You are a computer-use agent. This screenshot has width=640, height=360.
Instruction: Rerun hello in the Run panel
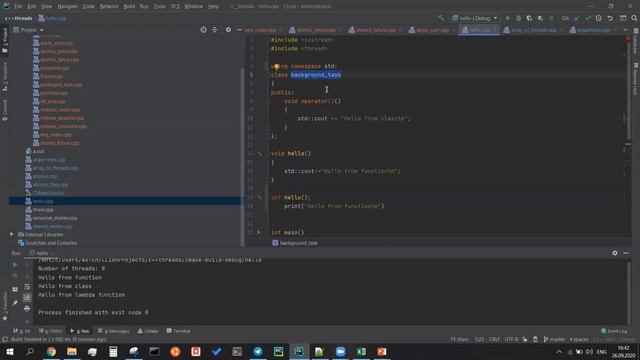[x=15, y=264]
